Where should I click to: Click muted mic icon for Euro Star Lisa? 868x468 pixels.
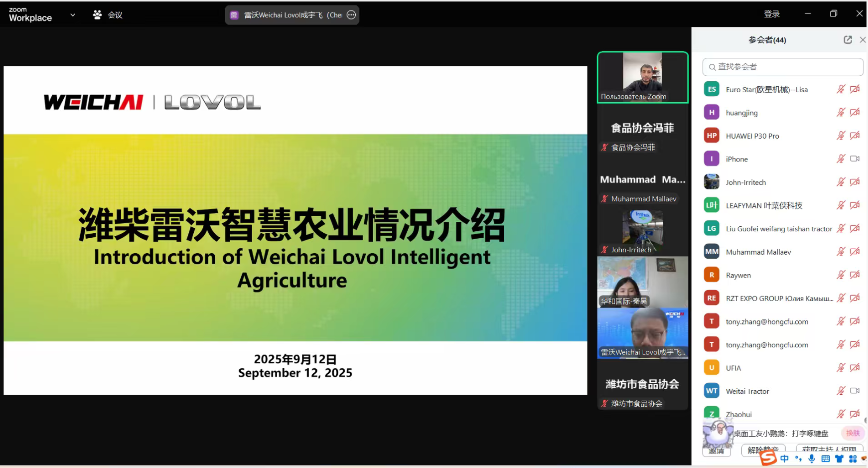pyautogui.click(x=841, y=89)
